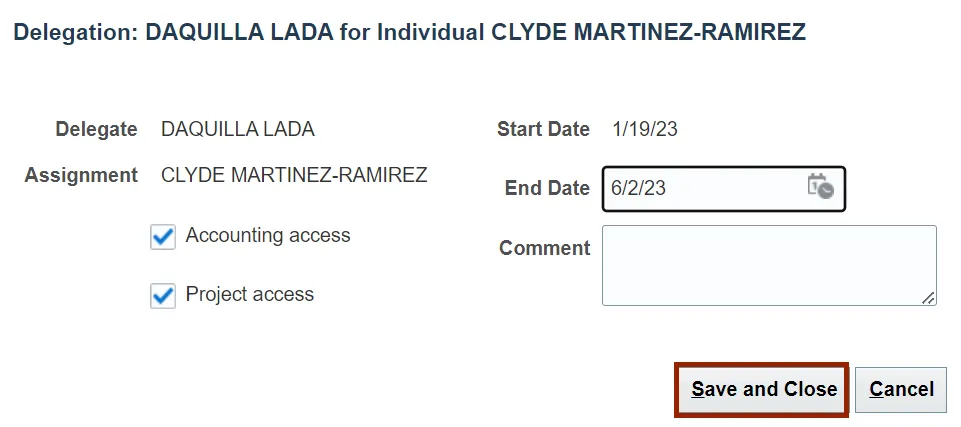961x427 pixels.
Task: Click the assignment value CLYDE MARTINEZ-RAMIREZ
Action: pyautogui.click(x=294, y=175)
